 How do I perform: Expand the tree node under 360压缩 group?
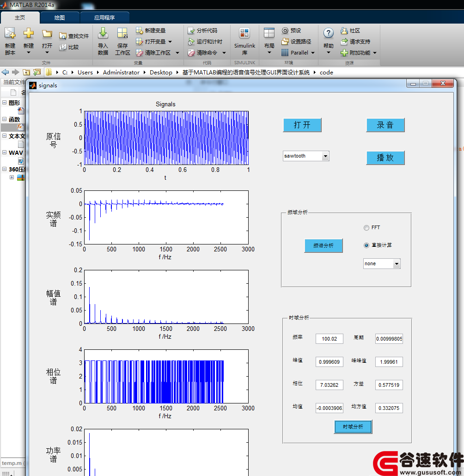tap(12, 177)
